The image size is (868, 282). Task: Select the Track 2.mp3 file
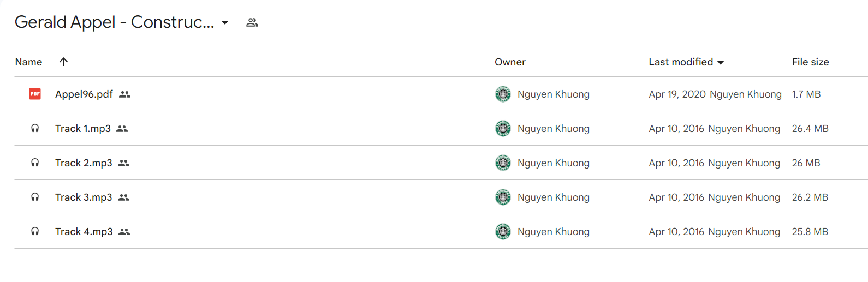click(x=84, y=163)
